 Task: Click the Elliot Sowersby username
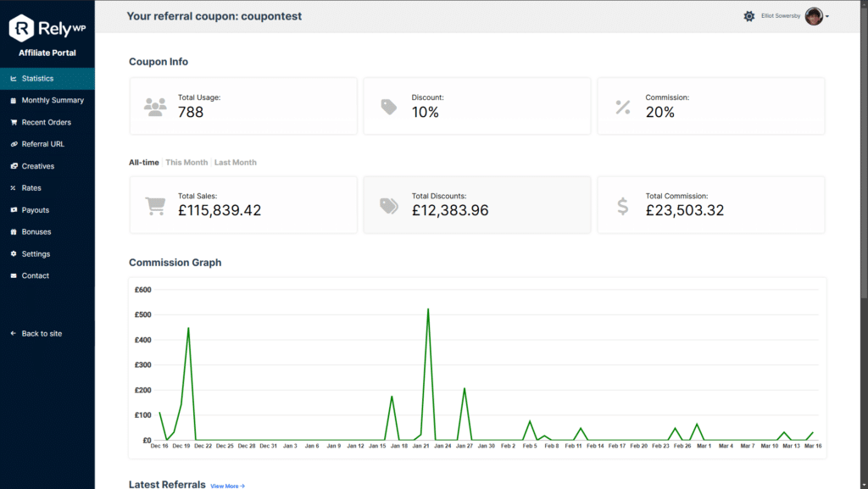point(781,16)
